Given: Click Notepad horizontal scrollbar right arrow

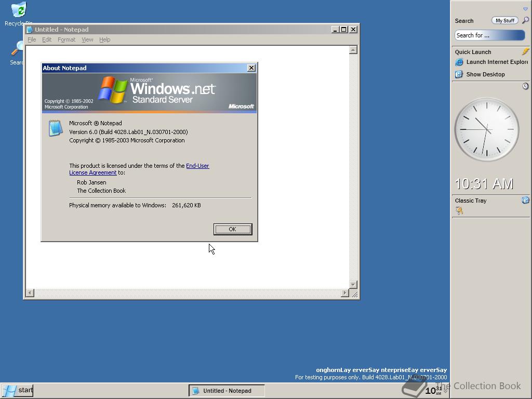Looking at the screenshot, I should [345, 292].
